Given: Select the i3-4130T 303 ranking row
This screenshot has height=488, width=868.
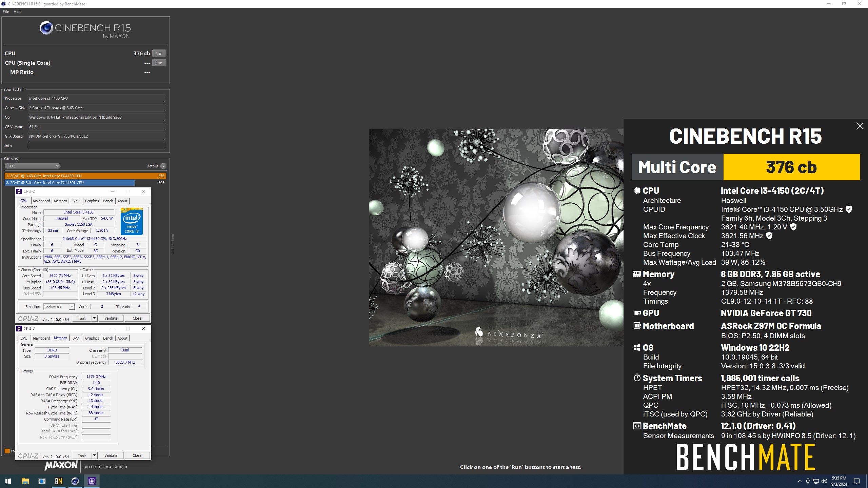Looking at the screenshot, I should pyautogui.click(x=85, y=183).
